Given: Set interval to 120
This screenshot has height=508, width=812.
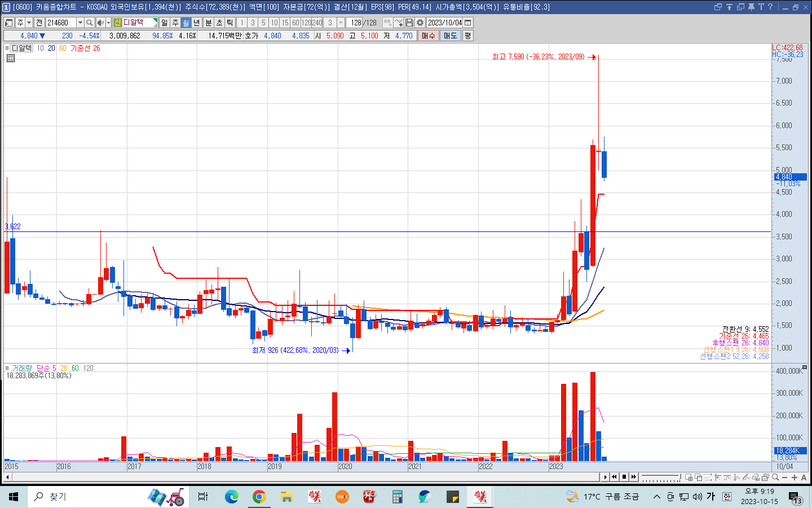Looking at the screenshot, I should coord(306,23).
